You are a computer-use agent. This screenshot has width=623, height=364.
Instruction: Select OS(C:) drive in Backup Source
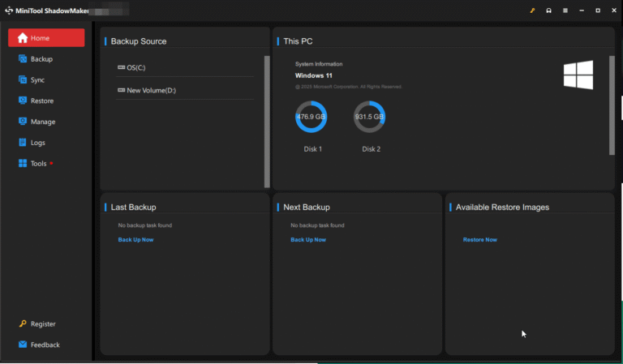[135, 67]
